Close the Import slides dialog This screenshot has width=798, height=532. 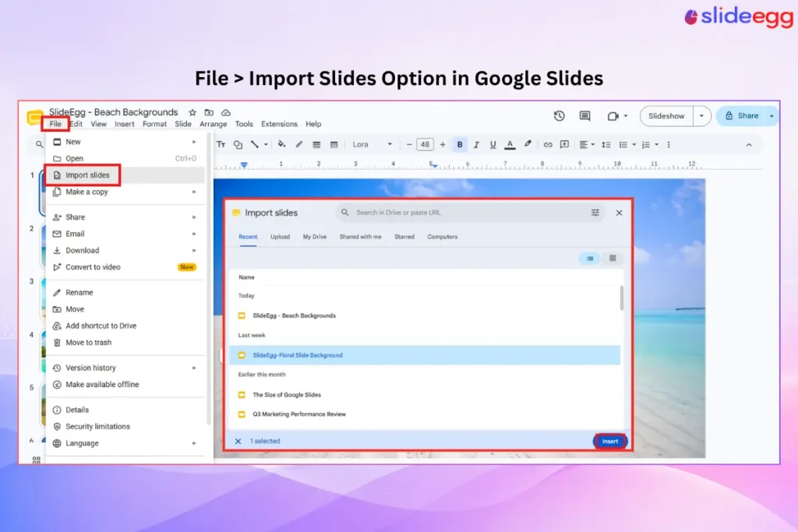[x=619, y=213]
